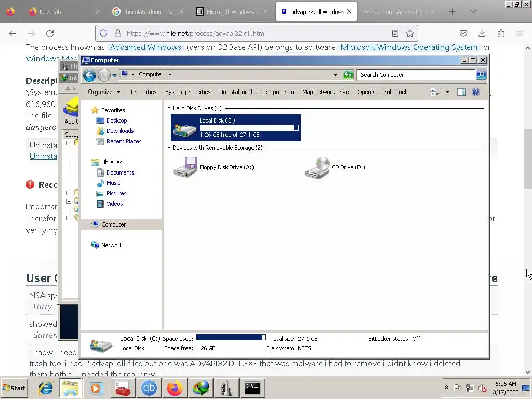Open Firefox extensions puzzle icon
This screenshot has width=532, height=399.
coord(501,33)
